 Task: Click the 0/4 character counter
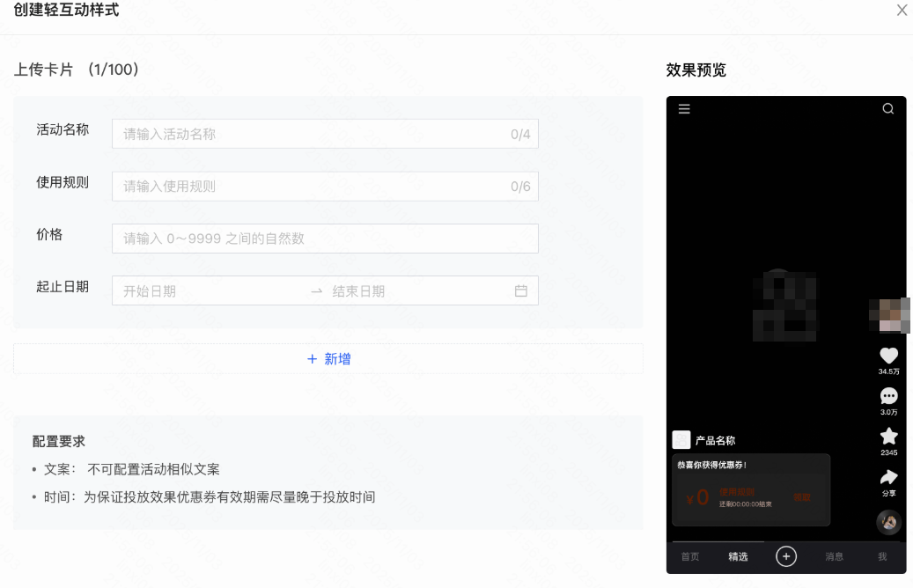(520, 135)
